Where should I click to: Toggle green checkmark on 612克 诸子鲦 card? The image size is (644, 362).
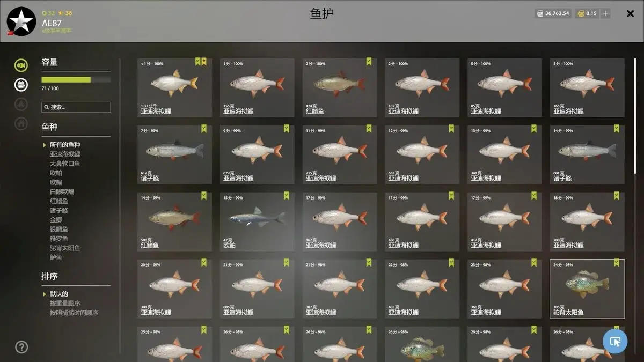click(204, 129)
